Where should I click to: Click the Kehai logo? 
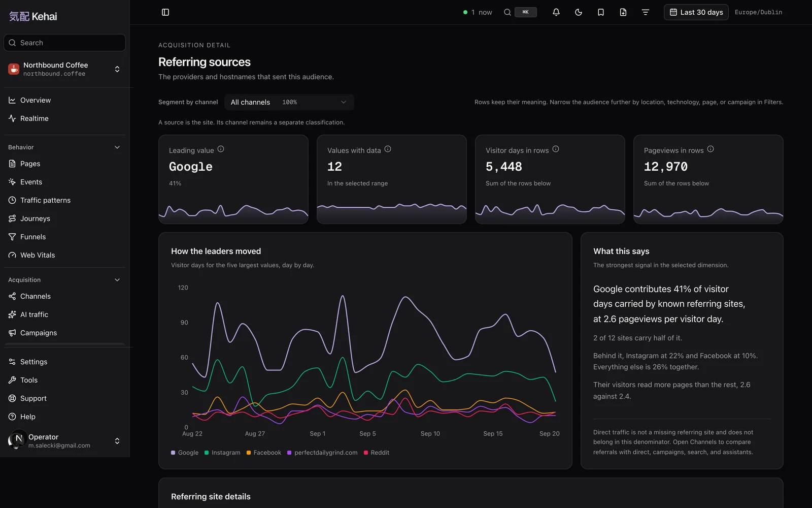(33, 16)
